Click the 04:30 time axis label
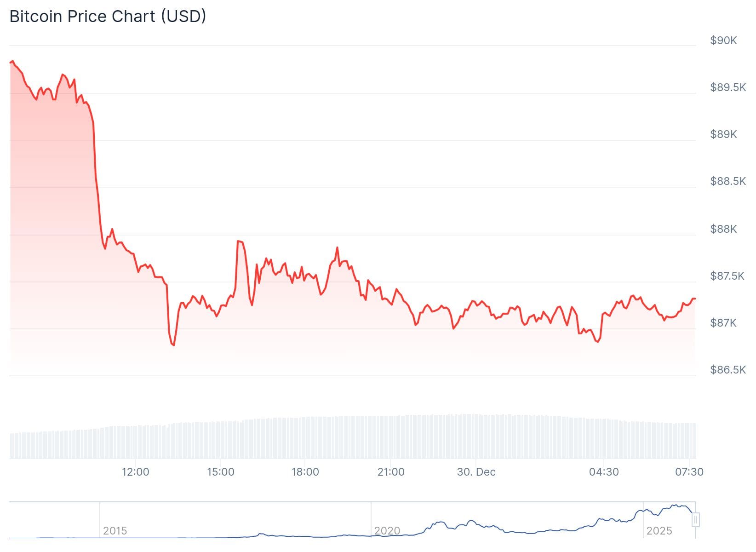 pos(604,472)
